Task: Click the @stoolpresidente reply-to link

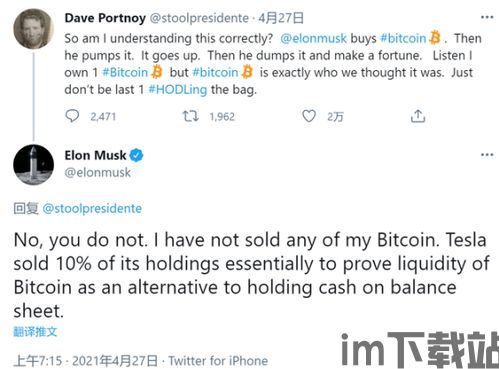Action: (92, 209)
